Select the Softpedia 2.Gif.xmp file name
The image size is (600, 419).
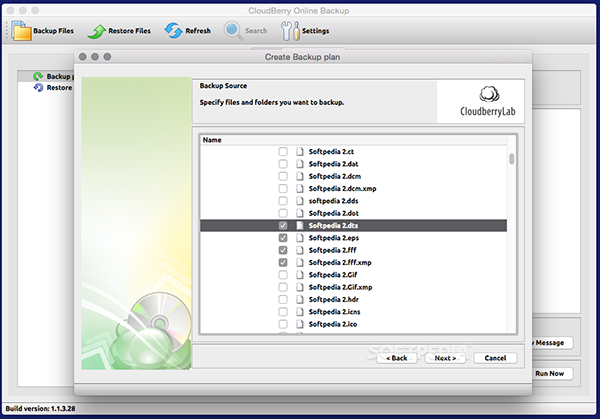pyautogui.click(x=340, y=287)
